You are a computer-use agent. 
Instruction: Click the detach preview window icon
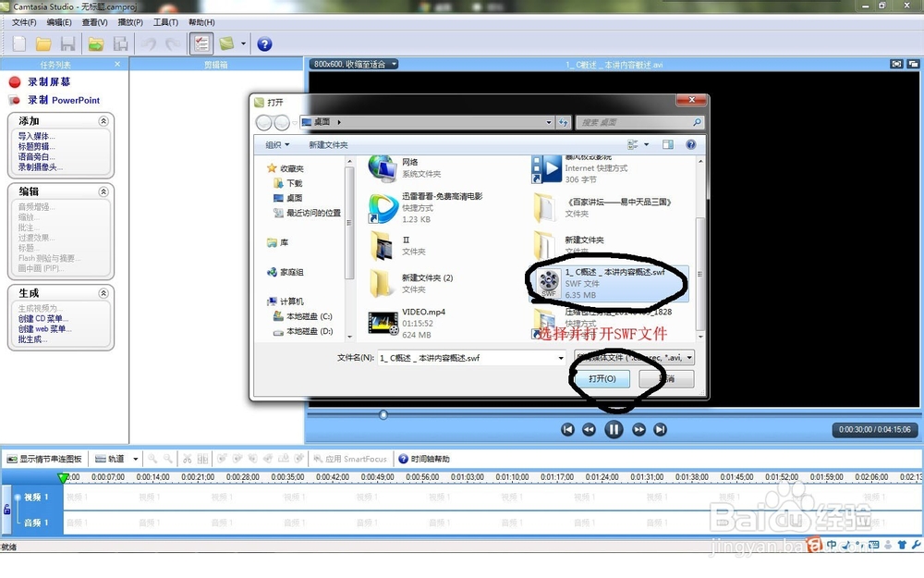coord(913,64)
